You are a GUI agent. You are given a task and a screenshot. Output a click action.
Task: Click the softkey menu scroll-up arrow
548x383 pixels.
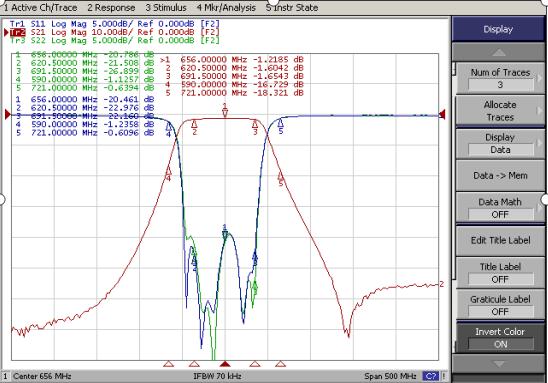pos(499,52)
